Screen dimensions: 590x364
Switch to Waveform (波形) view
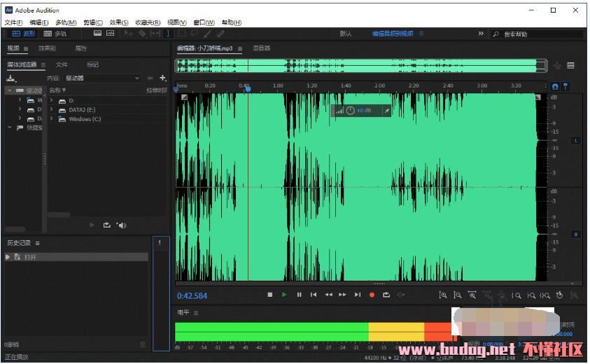click(x=23, y=33)
